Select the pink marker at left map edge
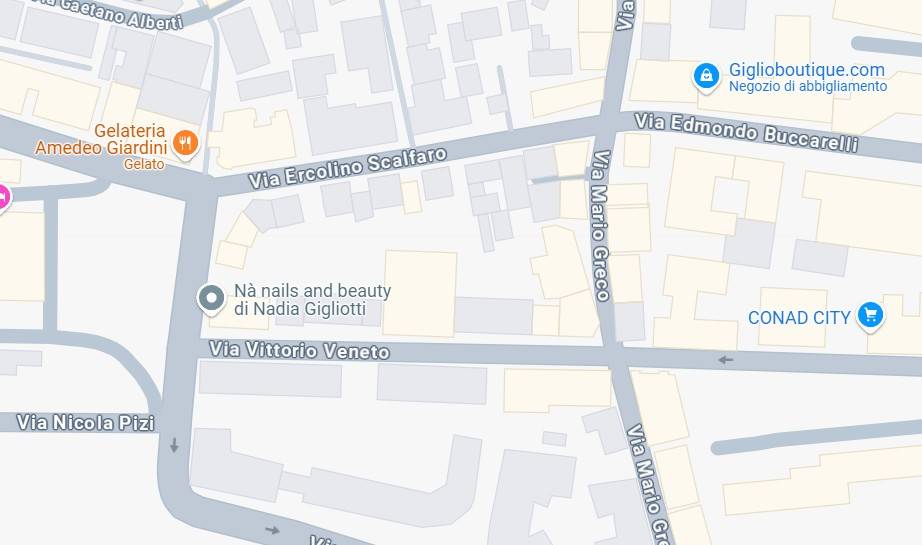Viewport: 922px width, 545px height. (3, 198)
